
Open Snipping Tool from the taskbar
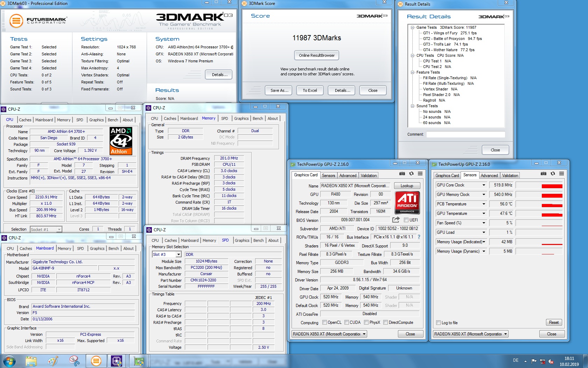tap(74, 361)
